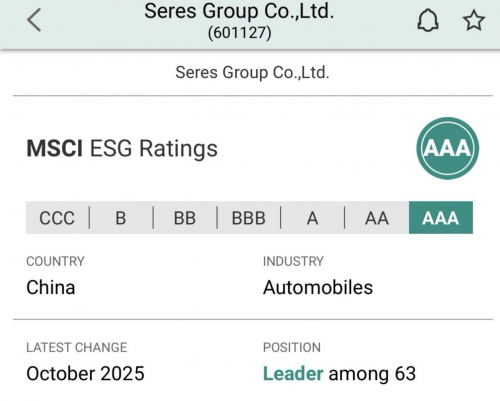Screen dimensions: 500x401
Task: Tap the round AAA rating badge
Action: coord(447,148)
